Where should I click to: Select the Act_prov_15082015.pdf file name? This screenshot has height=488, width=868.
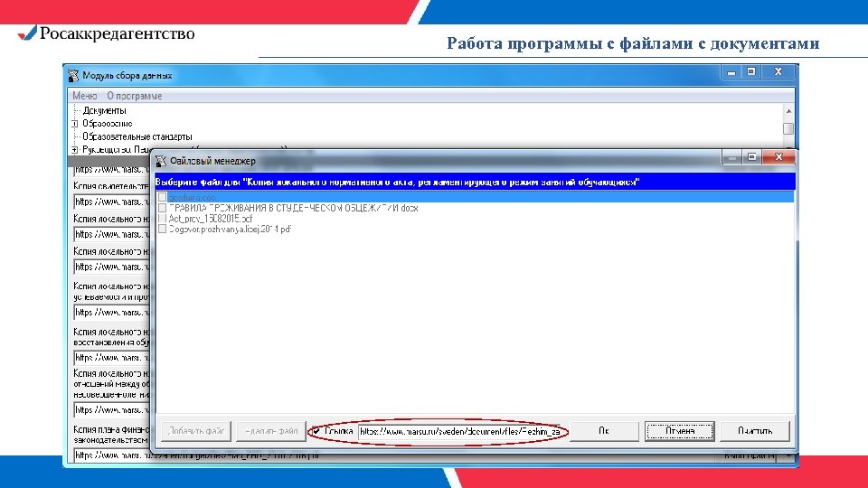[211, 219]
